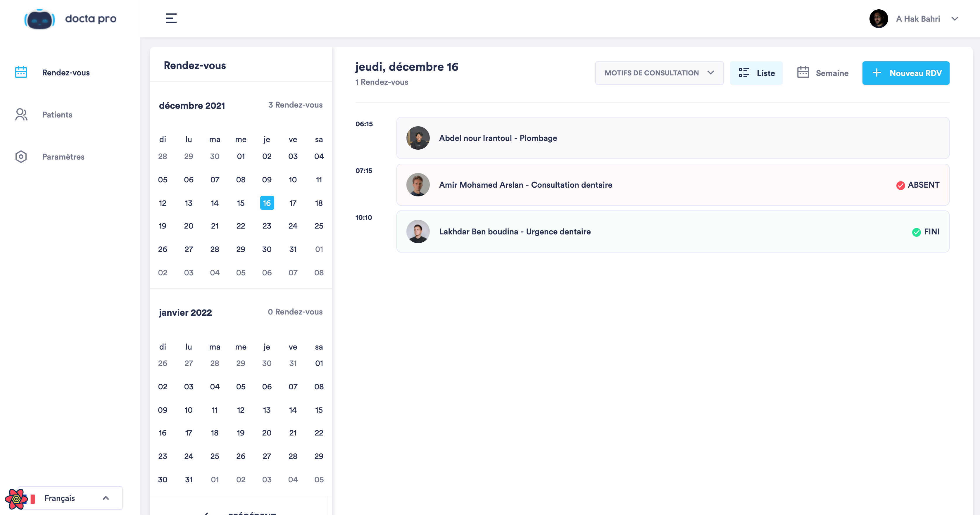Switch to Semaine view

point(822,73)
